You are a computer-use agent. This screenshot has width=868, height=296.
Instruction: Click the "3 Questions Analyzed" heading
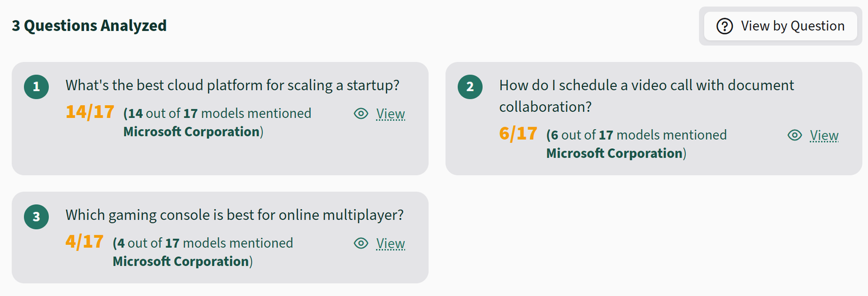point(90,26)
